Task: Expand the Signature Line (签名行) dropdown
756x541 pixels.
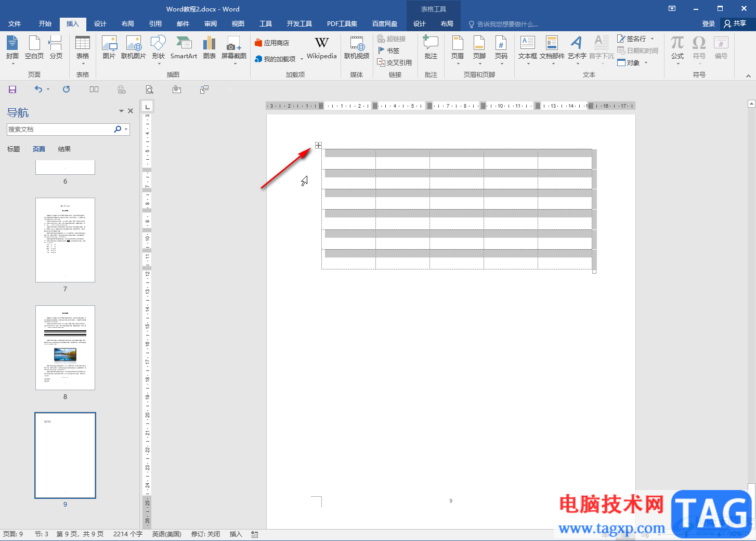Action: (x=652, y=38)
